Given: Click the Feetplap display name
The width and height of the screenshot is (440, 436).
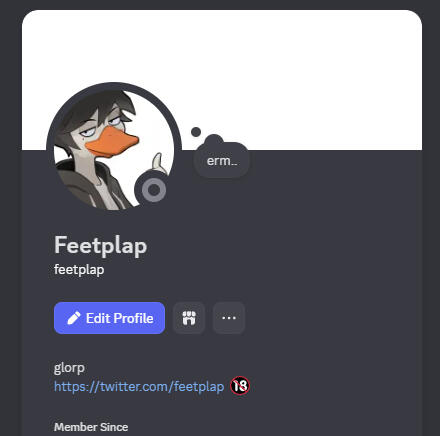Looking at the screenshot, I should pos(100,246).
